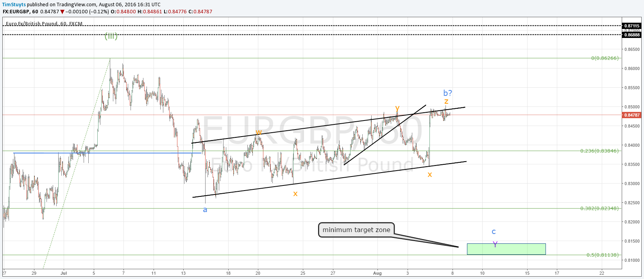Select the green (iii) wave label
Image resolution: width=644 pixels, height=279 pixels.
click(111, 36)
